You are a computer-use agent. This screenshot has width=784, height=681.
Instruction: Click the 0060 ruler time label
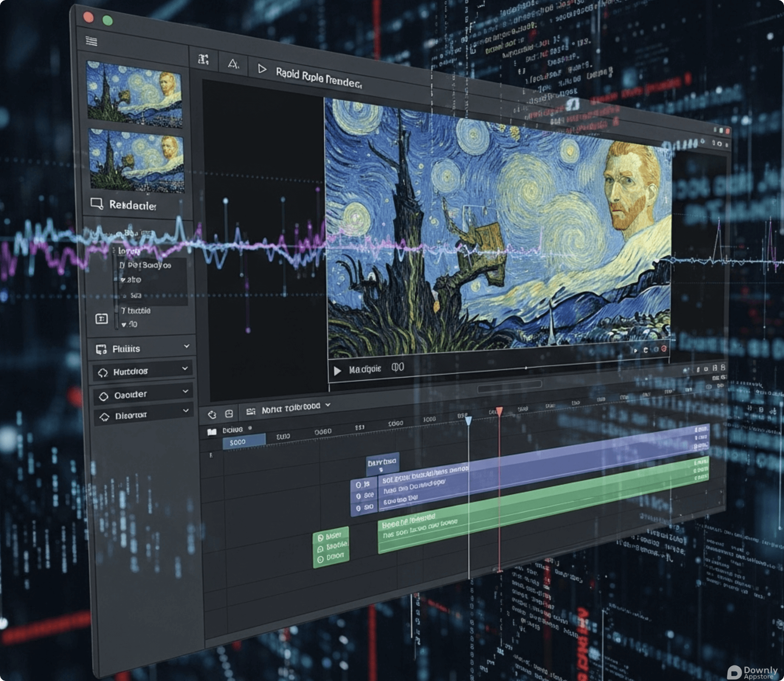[323, 432]
